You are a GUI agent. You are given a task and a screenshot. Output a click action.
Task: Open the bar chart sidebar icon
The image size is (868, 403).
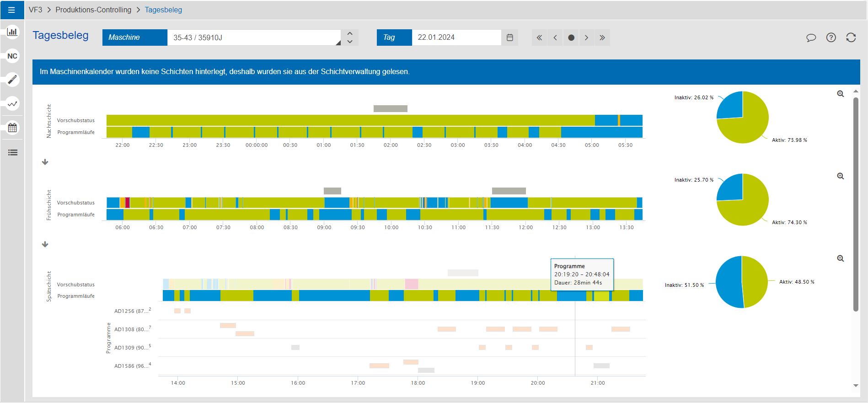[12, 32]
